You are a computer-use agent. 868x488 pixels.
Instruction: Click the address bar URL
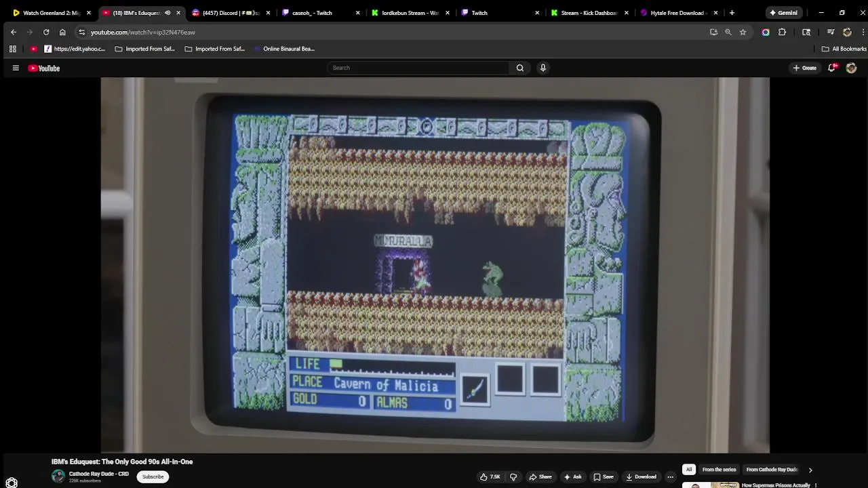[x=143, y=32]
